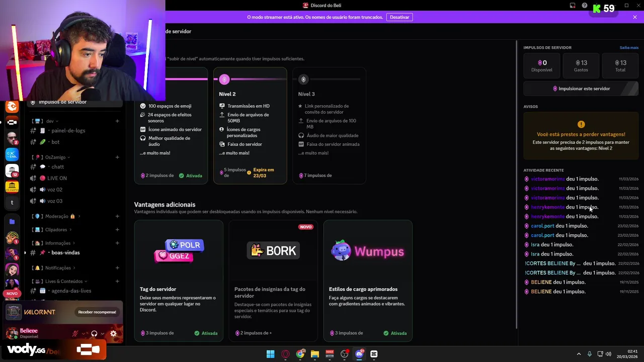Click Desativar streamer mode button
This screenshot has height=362, width=644.
click(x=399, y=17)
